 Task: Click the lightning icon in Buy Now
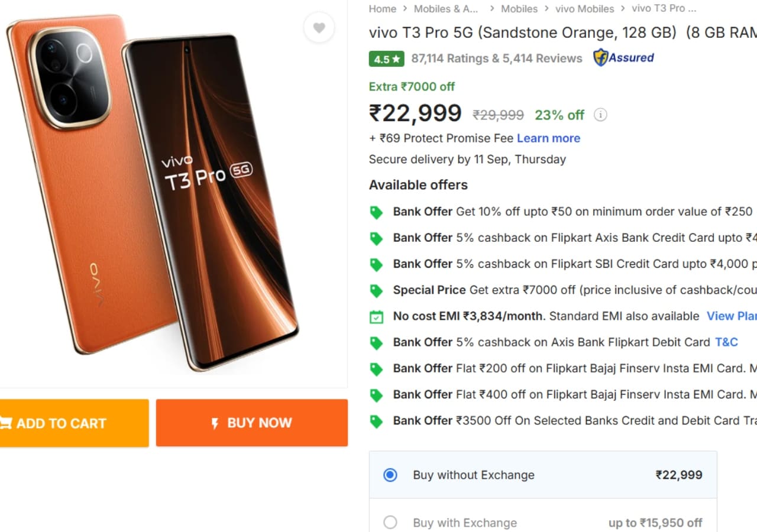tap(215, 423)
